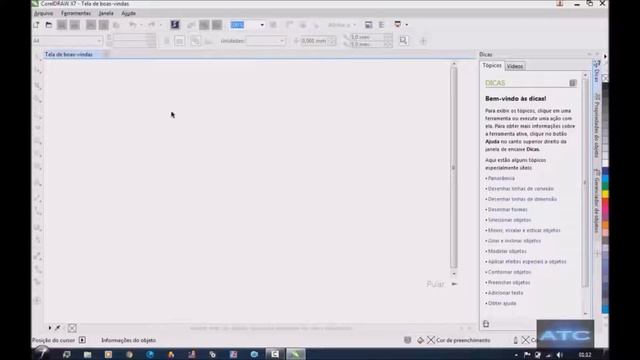Open the Selecionar objetos tip link
Screen dimensions: 640x360
509,220
